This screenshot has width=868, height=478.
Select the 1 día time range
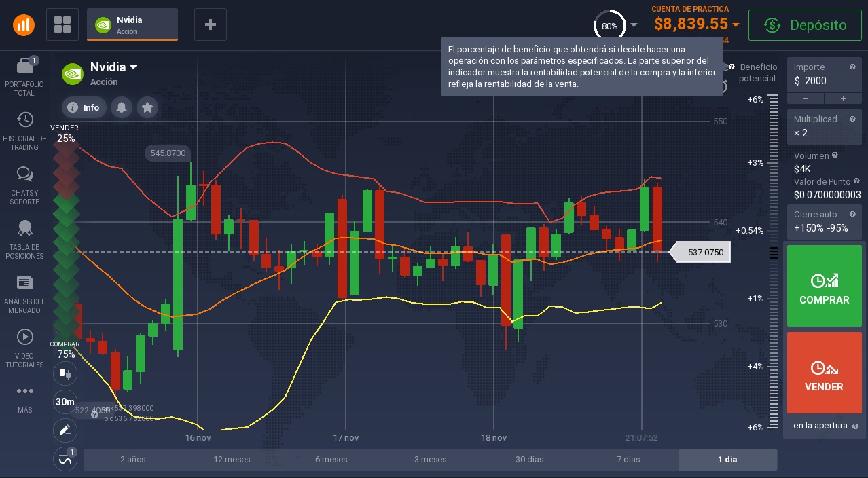click(x=727, y=460)
